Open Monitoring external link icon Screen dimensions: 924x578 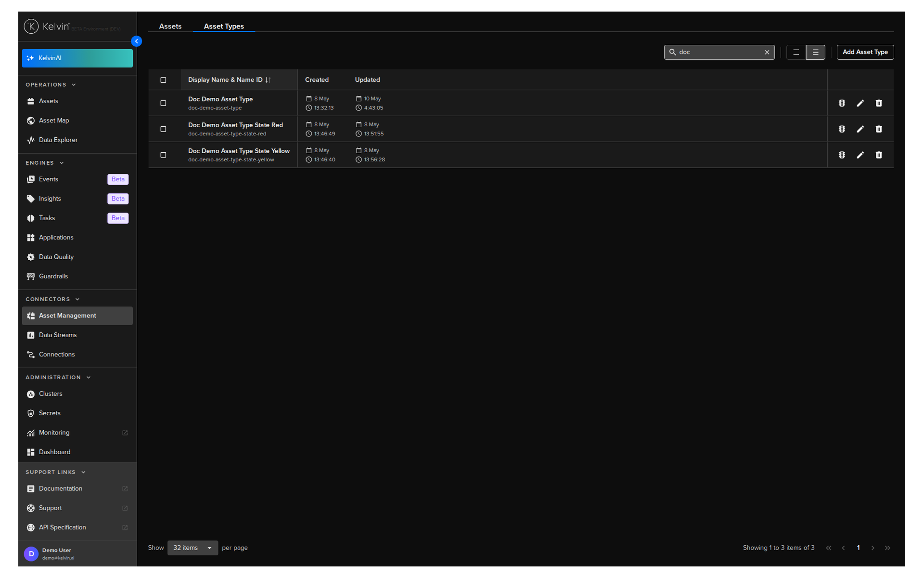point(125,433)
